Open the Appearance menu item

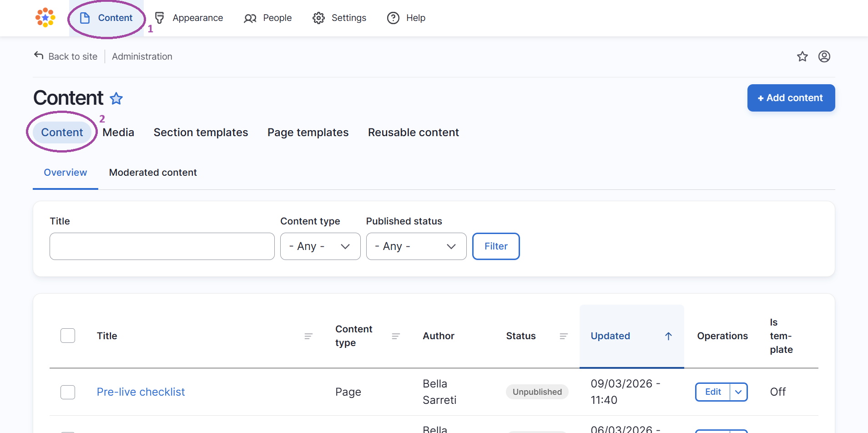189,18
